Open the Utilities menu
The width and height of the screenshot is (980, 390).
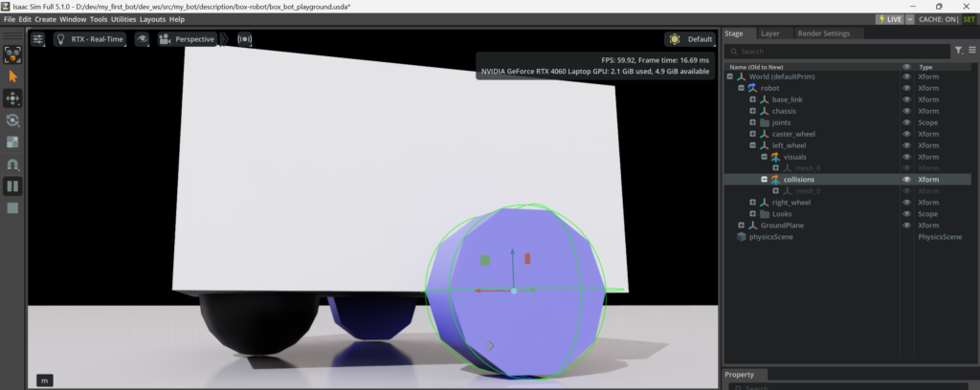click(123, 19)
